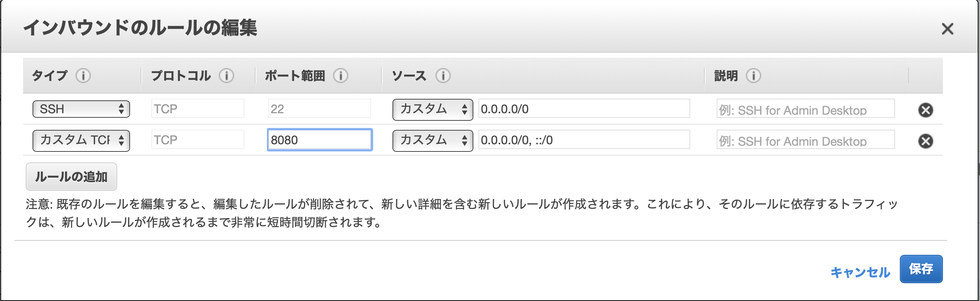The height and width of the screenshot is (301, 980).
Task: Delete the SSH rule row
Action: 926,111
